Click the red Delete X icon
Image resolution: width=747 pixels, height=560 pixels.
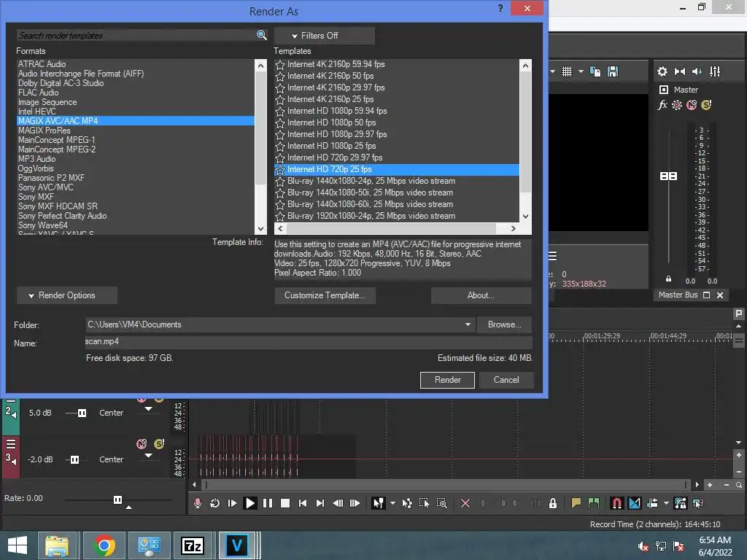click(x=465, y=503)
